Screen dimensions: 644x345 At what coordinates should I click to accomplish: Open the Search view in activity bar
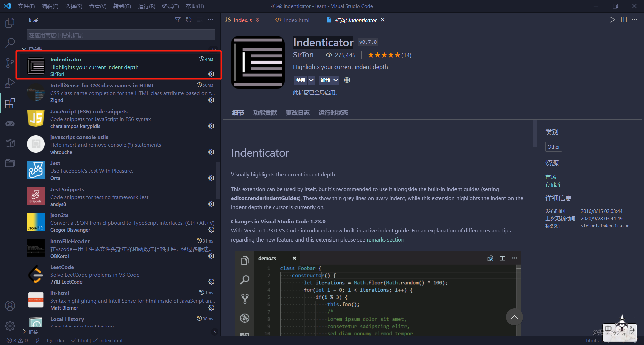[10, 43]
